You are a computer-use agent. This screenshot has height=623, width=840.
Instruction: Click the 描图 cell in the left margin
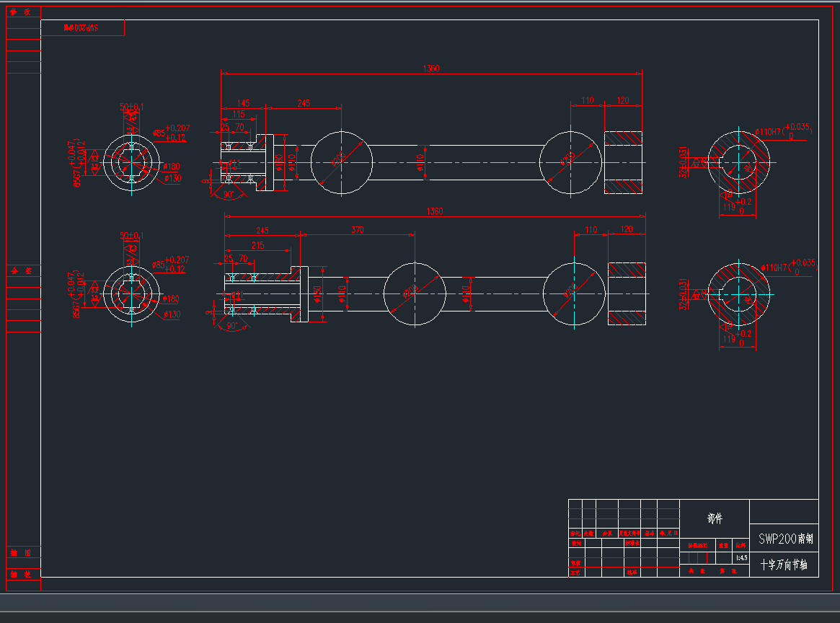coord(23,552)
